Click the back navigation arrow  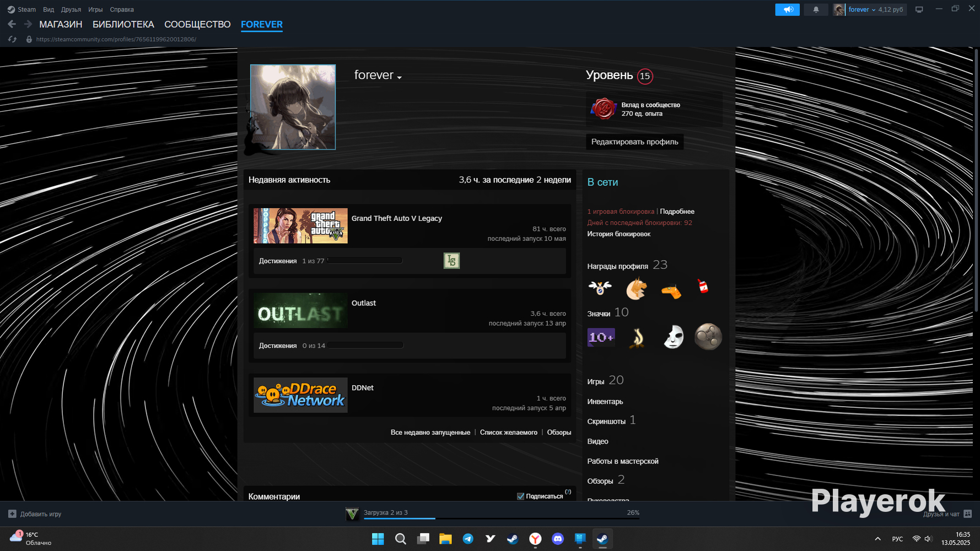(x=12, y=24)
